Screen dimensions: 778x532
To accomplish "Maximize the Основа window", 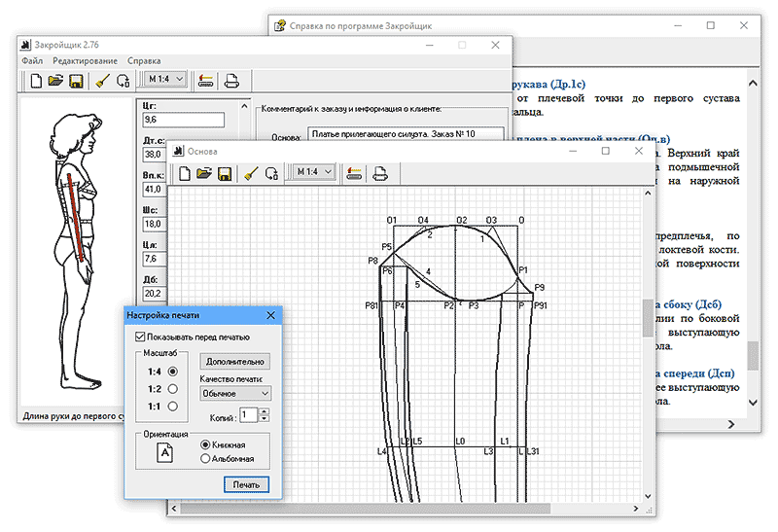I will coord(605,151).
